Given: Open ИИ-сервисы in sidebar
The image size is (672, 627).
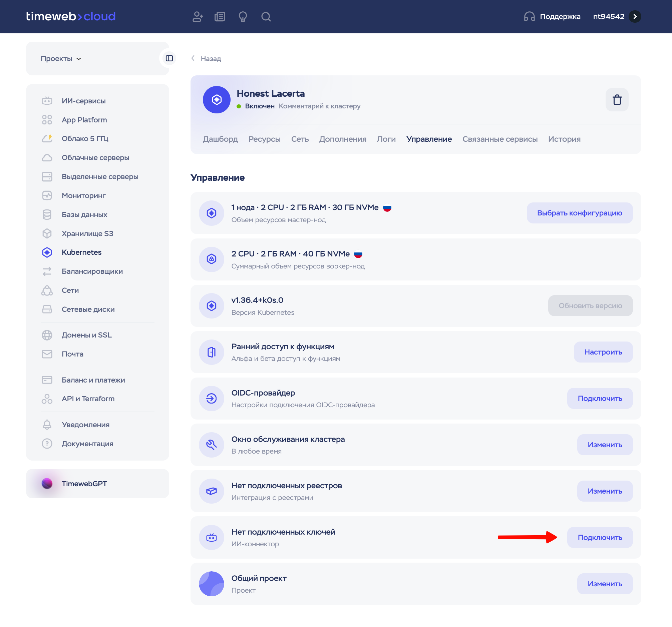Looking at the screenshot, I should pos(84,101).
